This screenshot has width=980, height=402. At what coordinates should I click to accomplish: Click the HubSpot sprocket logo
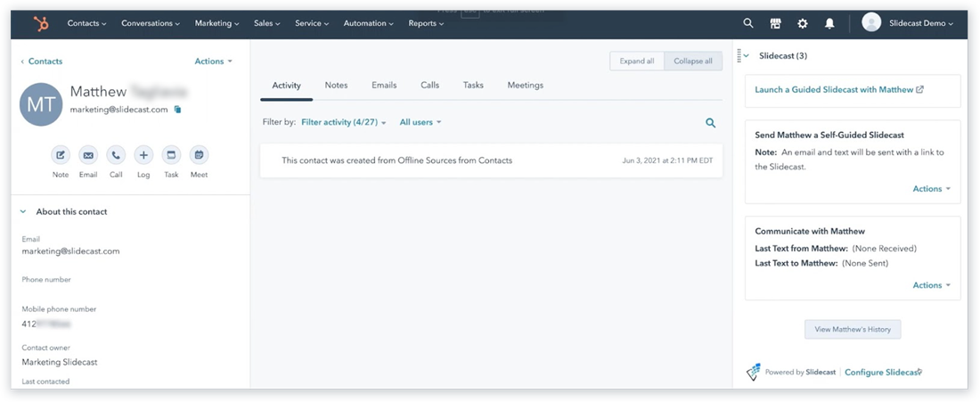click(41, 24)
